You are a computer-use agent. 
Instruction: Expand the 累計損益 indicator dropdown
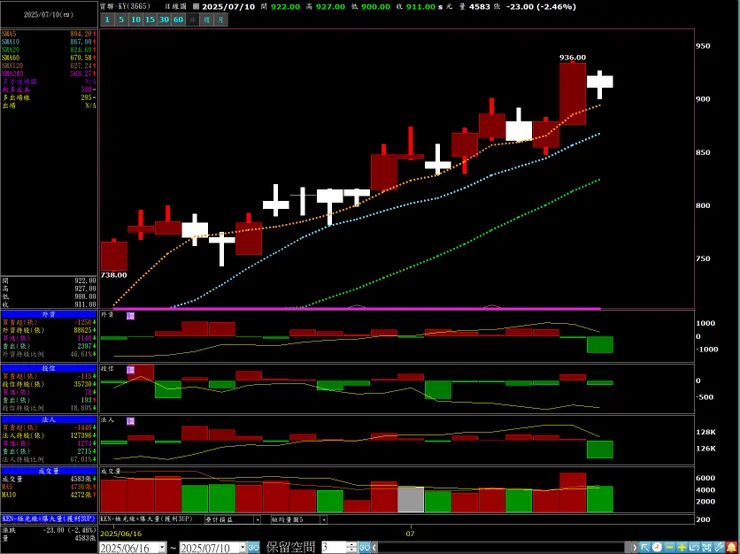click(257, 520)
